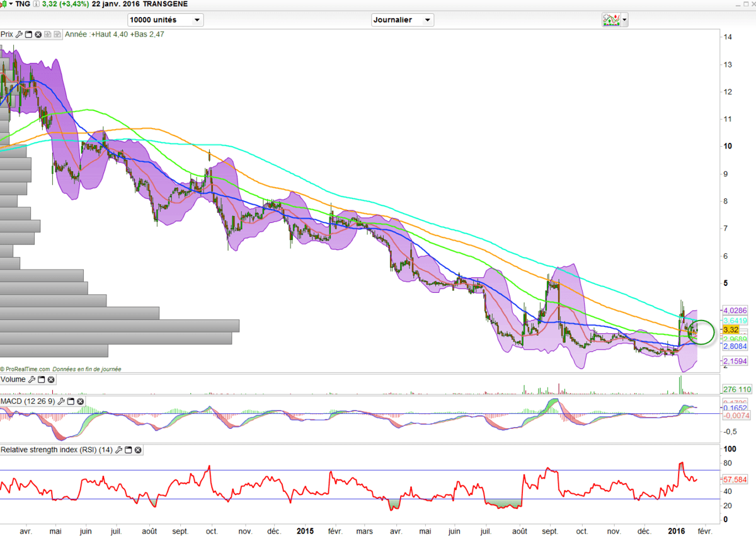Image resolution: width=756 pixels, height=536 pixels.
Task: Open the 10000 unités dropdown
Action: [165, 20]
